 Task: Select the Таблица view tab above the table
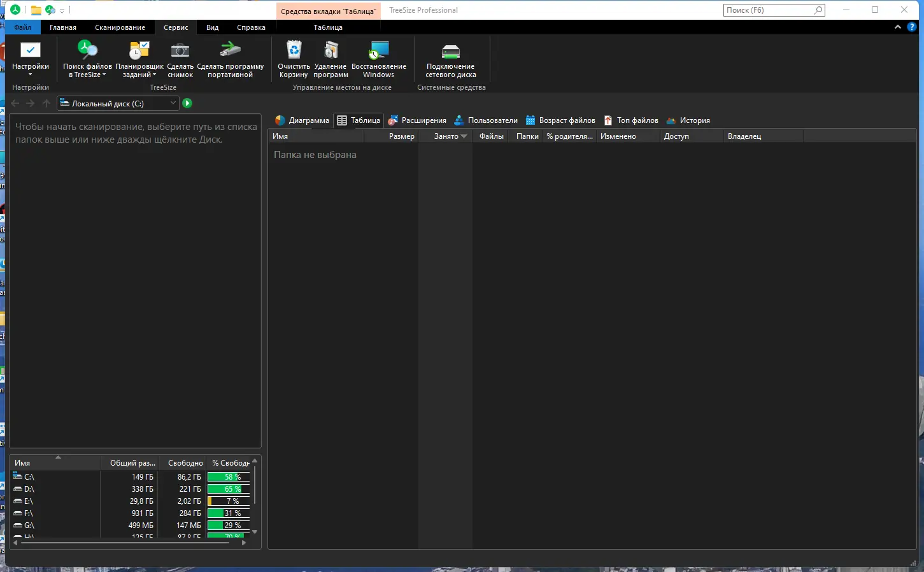[x=359, y=120]
